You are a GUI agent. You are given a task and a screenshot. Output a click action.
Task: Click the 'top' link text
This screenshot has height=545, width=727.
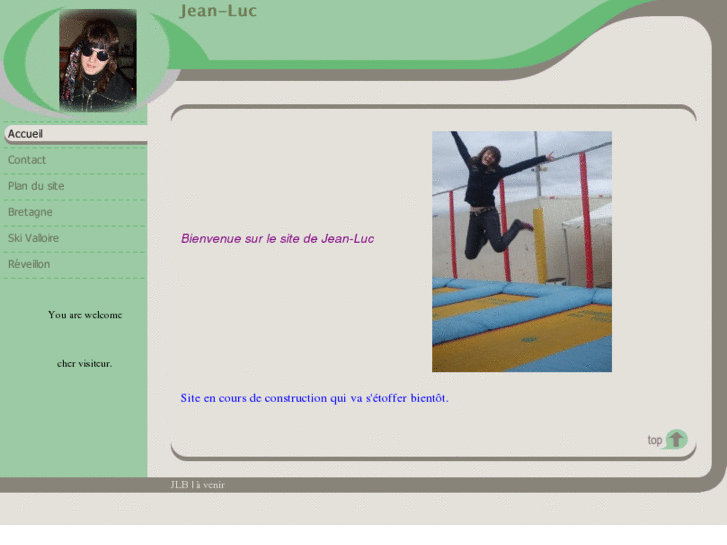pos(655,440)
